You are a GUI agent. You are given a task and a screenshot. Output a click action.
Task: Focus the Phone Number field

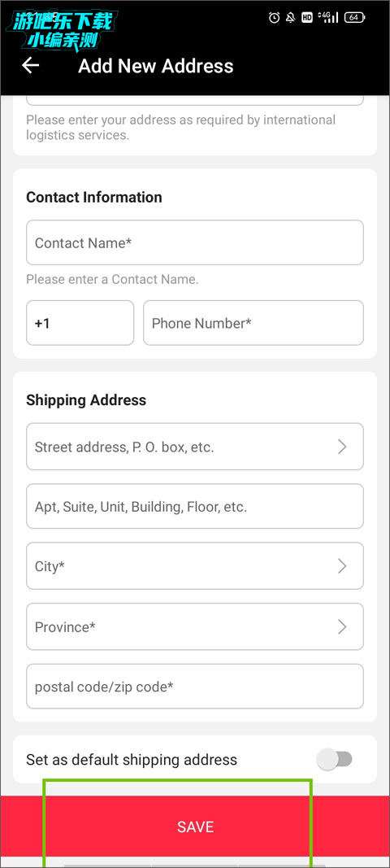click(x=253, y=323)
